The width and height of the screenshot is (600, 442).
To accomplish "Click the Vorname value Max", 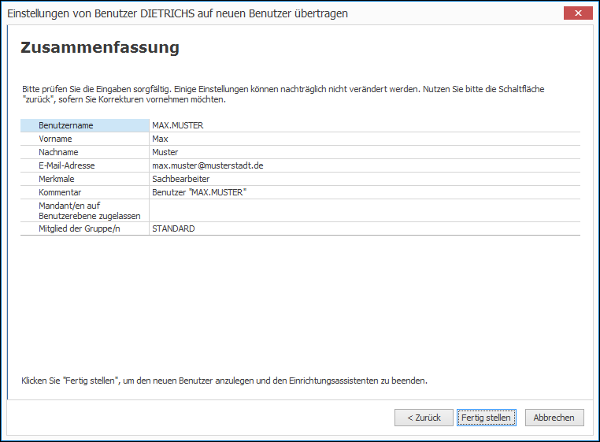I will point(160,139).
